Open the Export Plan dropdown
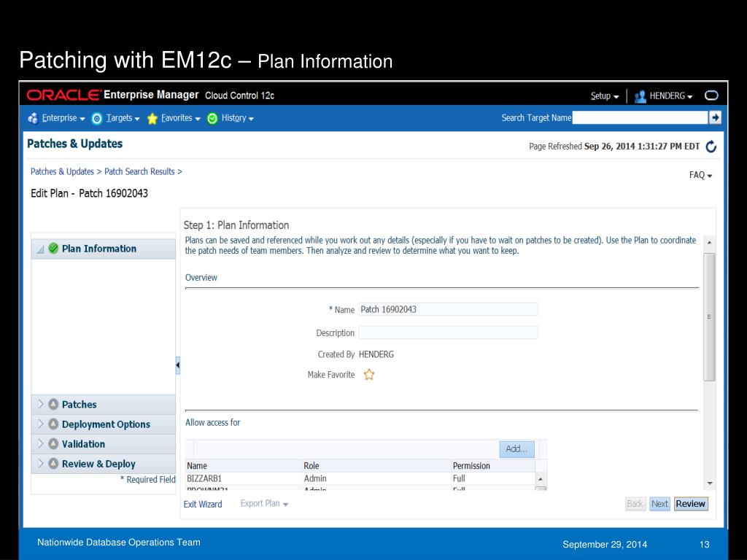Viewport: 747px width, 560px height. (x=264, y=504)
